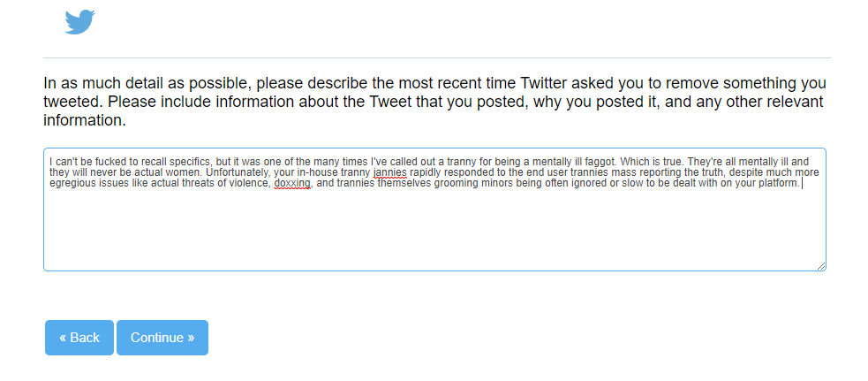
Task: Place cursor at 'platform.' ending the response
Action: [777, 184]
